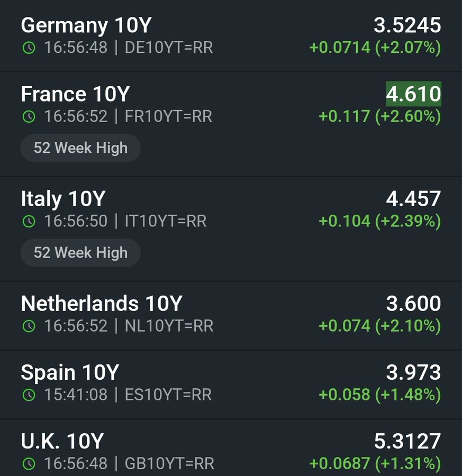Open the France 10Y bond entry
This screenshot has width=462, height=476.
tap(231, 124)
